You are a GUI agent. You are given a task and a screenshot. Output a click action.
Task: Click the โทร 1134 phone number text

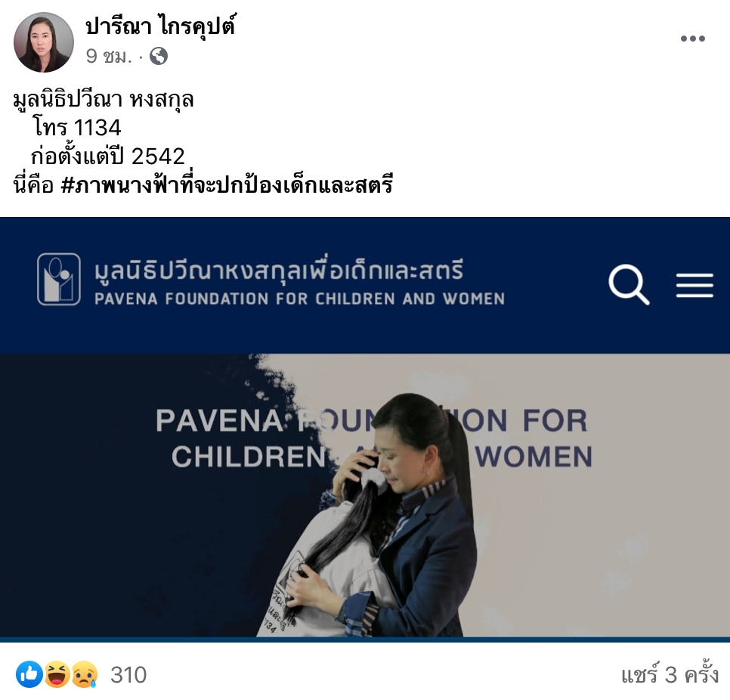(77, 127)
